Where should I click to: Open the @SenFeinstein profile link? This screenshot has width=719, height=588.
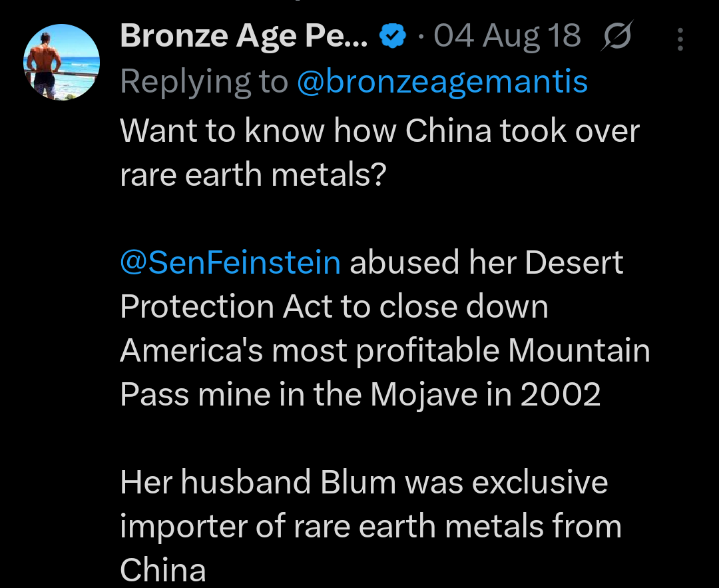pos(229,262)
